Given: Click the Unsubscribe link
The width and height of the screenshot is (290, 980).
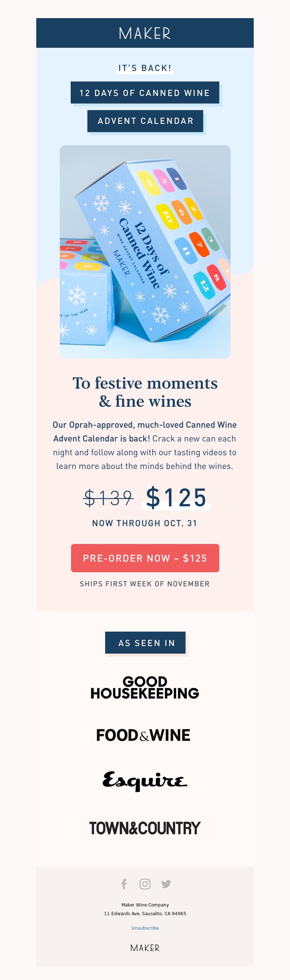Looking at the screenshot, I should 145,928.
